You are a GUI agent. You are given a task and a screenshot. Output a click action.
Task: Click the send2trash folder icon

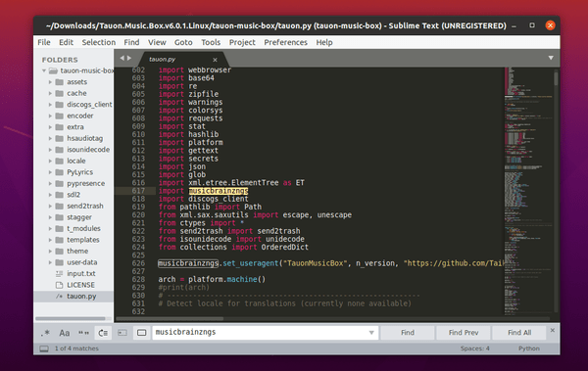click(x=59, y=207)
